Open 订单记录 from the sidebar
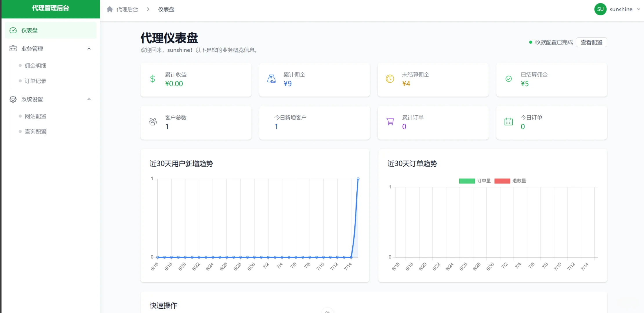644x313 pixels. coord(35,81)
